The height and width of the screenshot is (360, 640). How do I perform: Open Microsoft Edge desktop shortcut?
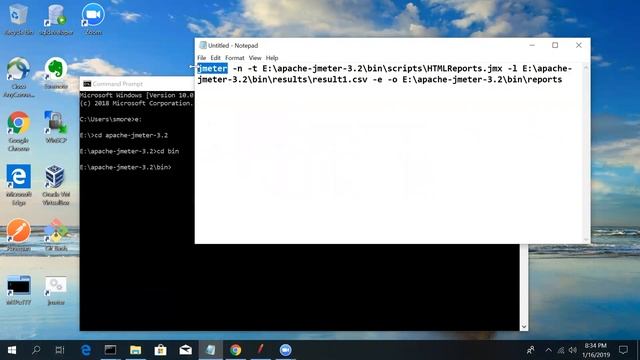tap(18, 184)
